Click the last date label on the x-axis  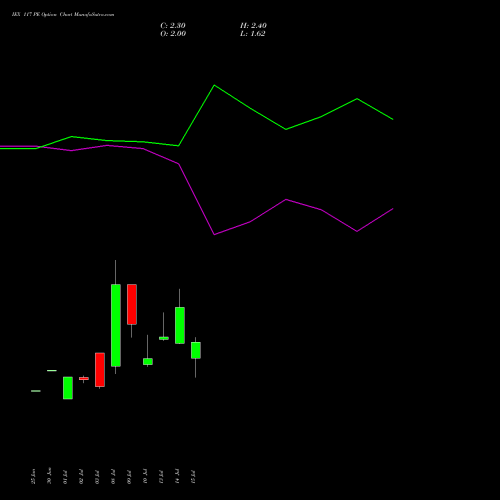[193, 477]
